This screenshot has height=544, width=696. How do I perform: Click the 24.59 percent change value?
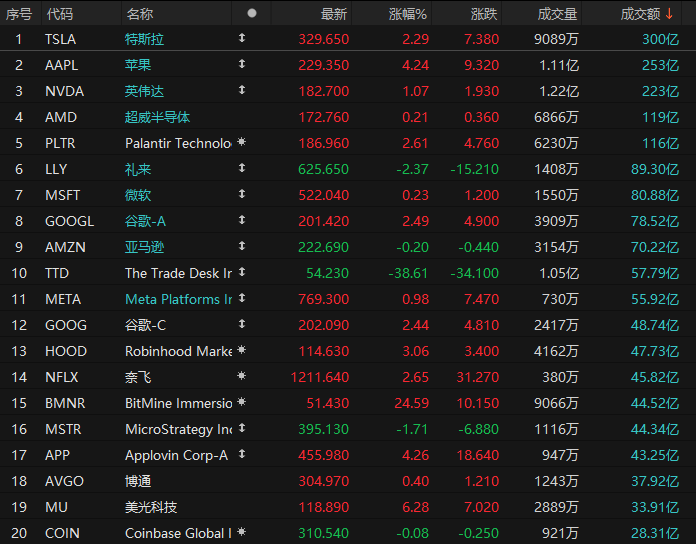tap(411, 403)
